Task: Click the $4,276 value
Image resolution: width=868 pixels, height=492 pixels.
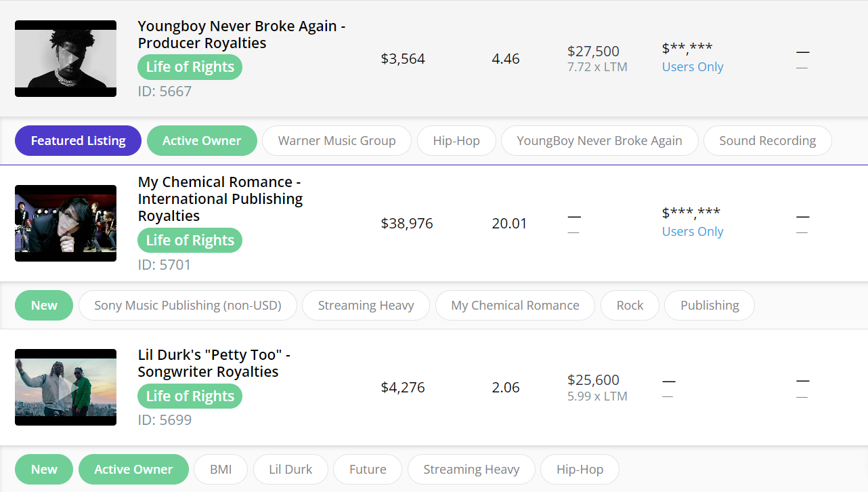Action: pyautogui.click(x=403, y=388)
